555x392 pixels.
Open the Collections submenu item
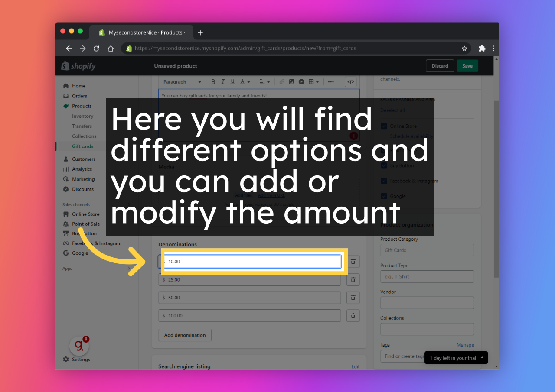click(x=84, y=136)
